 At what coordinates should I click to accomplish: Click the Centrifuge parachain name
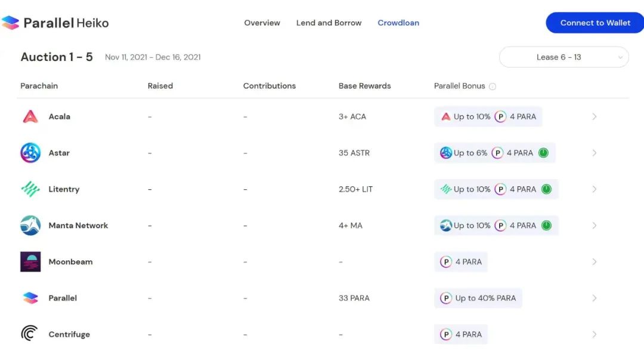click(x=69, y=334)
